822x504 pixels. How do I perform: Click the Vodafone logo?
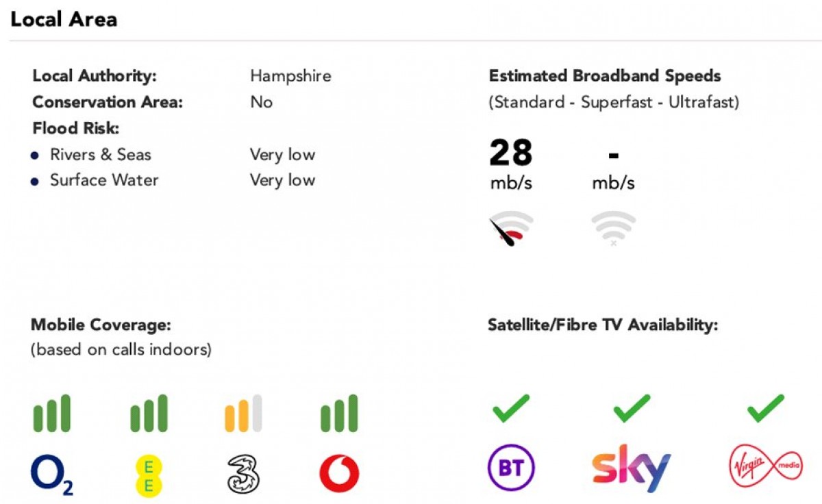(x=339, y=474)
